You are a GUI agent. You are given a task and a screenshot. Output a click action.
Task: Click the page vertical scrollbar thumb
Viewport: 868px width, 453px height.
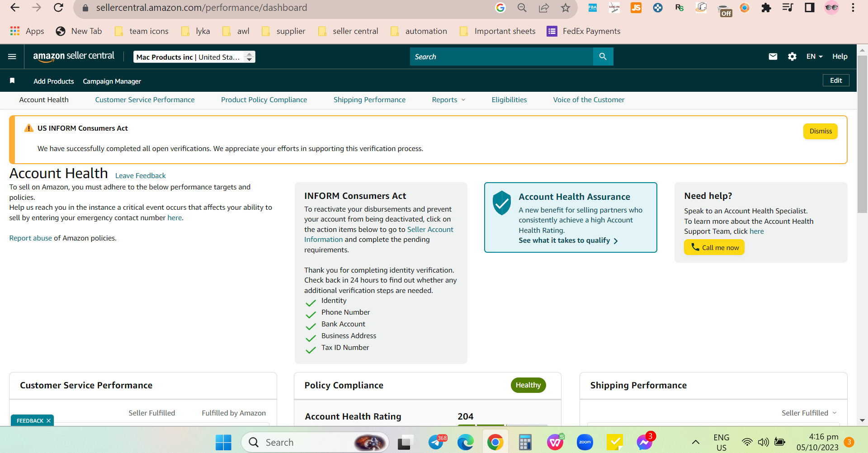tap(862, 134)
